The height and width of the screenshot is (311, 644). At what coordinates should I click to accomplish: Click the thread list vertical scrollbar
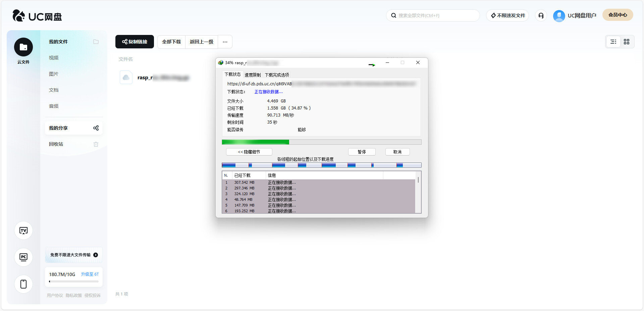pyautogui.click(x=418, y=192)
